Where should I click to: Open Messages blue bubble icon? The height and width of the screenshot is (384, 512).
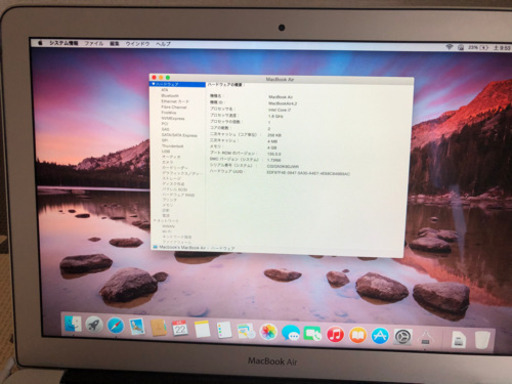point(290,333)
